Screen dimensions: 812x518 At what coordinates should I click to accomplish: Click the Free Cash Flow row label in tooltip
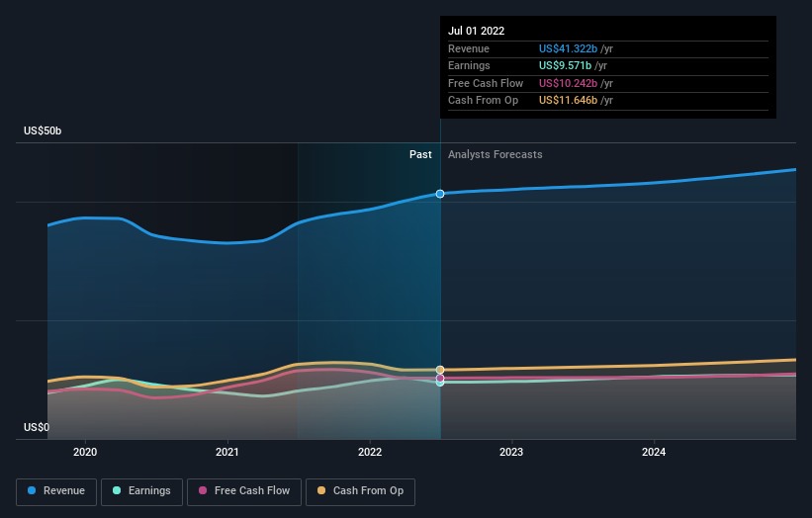coord(486,83)
